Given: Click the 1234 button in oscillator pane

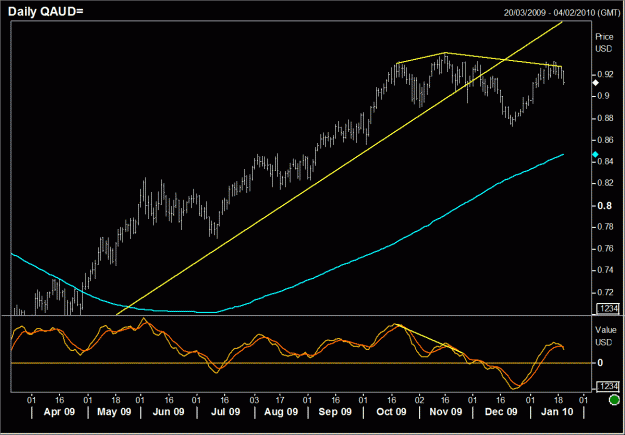Looking at the screenshot, I should [608, 386].
